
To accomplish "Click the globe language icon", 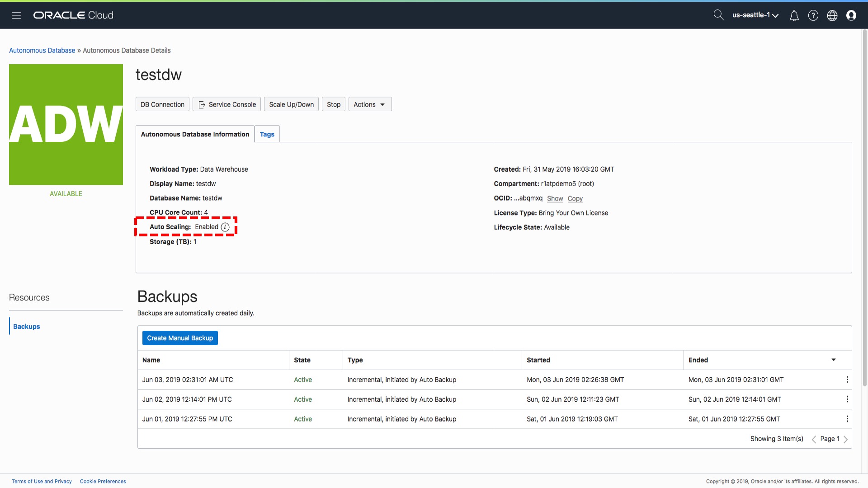I will [x=832, y=16].
